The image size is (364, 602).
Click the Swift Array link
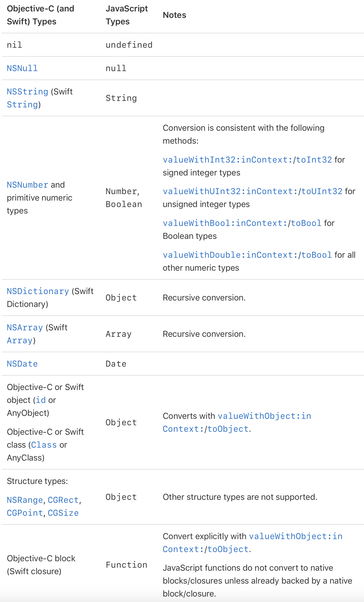(x=20, y=340)
